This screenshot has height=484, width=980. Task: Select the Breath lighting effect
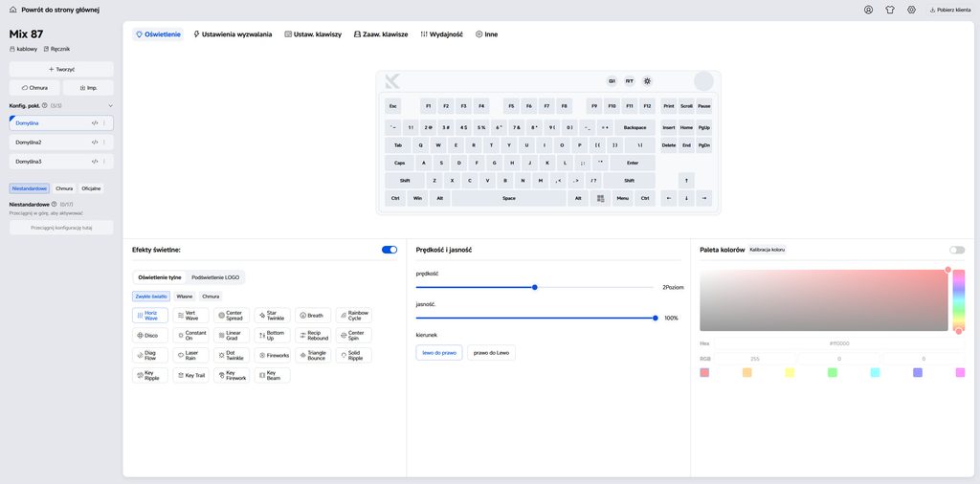click(313, 316)
